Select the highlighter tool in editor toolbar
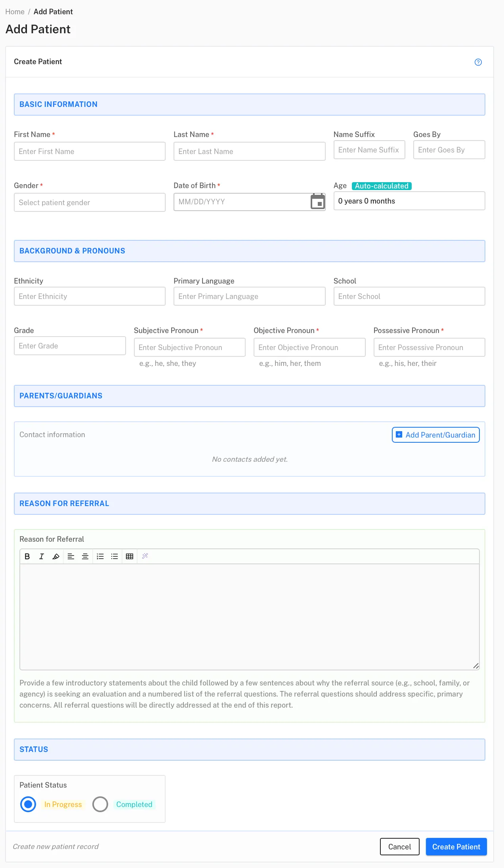The height and width of the screenshot is (868, 504). coord(56,556)
